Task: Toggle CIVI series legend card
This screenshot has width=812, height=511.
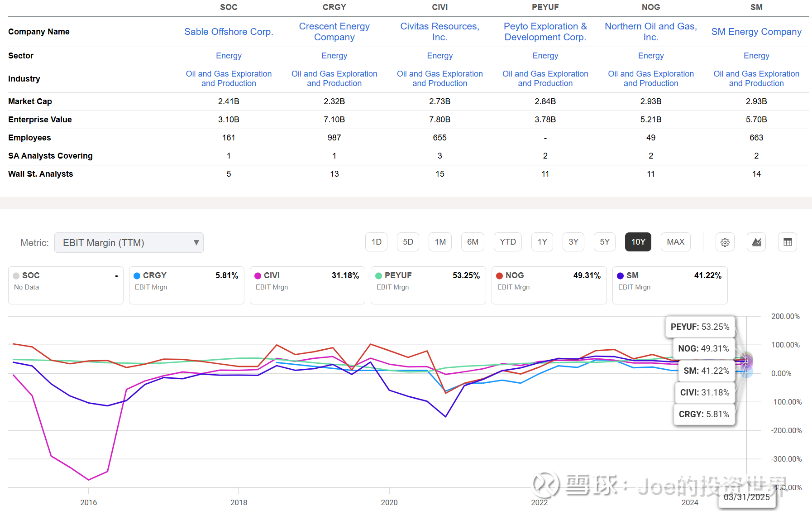Action: point(307,285)
